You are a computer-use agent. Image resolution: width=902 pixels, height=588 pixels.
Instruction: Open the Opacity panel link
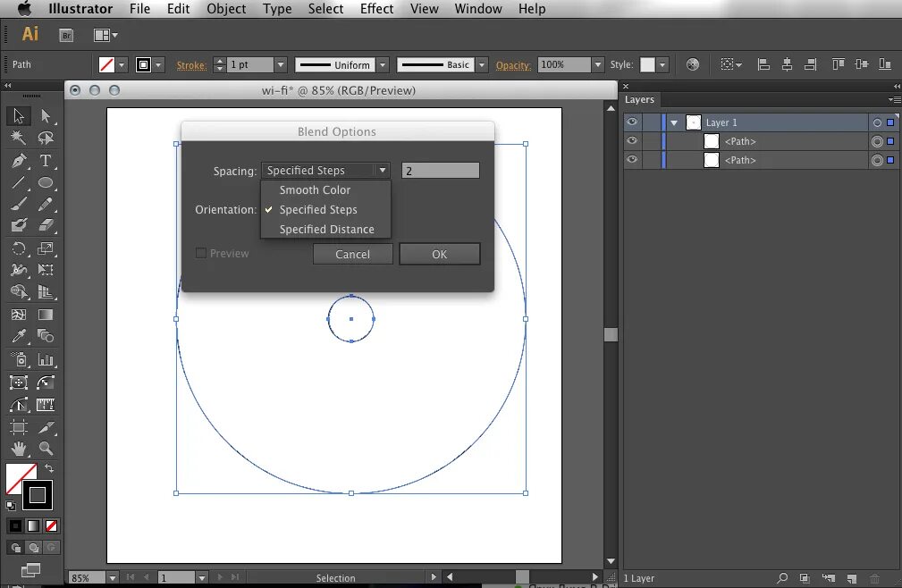(x=513, y=65)
